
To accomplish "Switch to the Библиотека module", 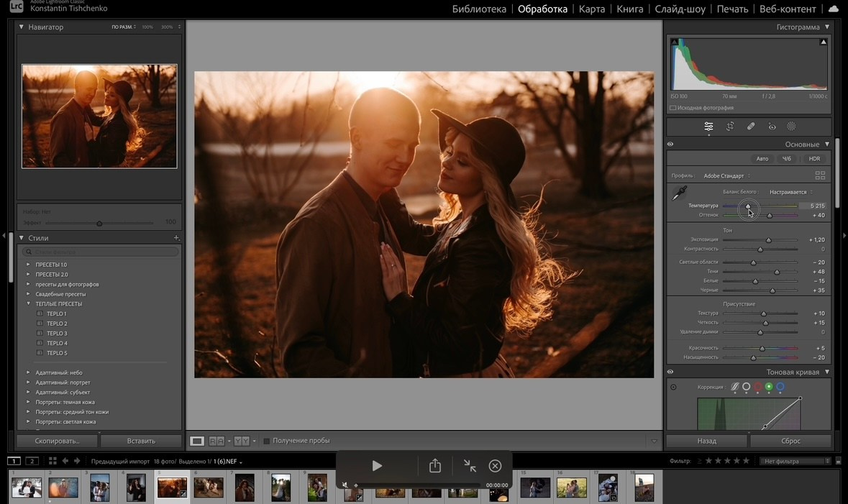I will pos(479,9).
